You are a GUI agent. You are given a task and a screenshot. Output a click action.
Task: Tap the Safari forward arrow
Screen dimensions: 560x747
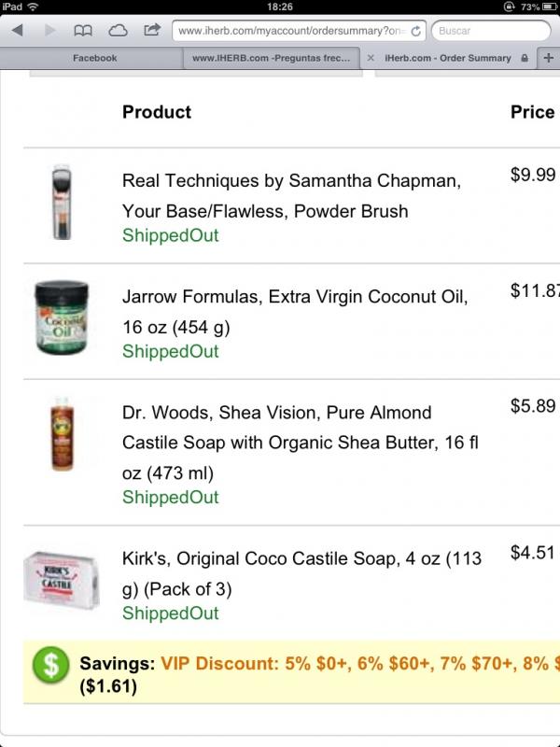(x=49, y=31)
